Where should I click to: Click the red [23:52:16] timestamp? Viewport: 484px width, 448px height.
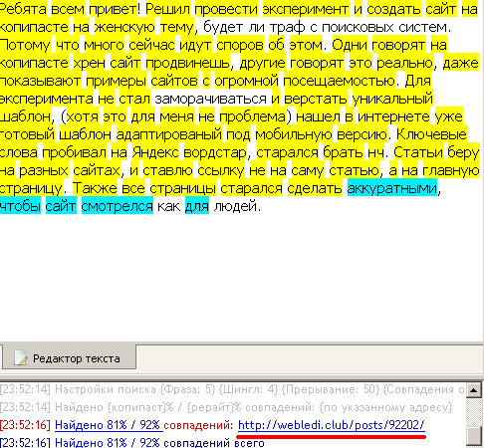point(25,425)
